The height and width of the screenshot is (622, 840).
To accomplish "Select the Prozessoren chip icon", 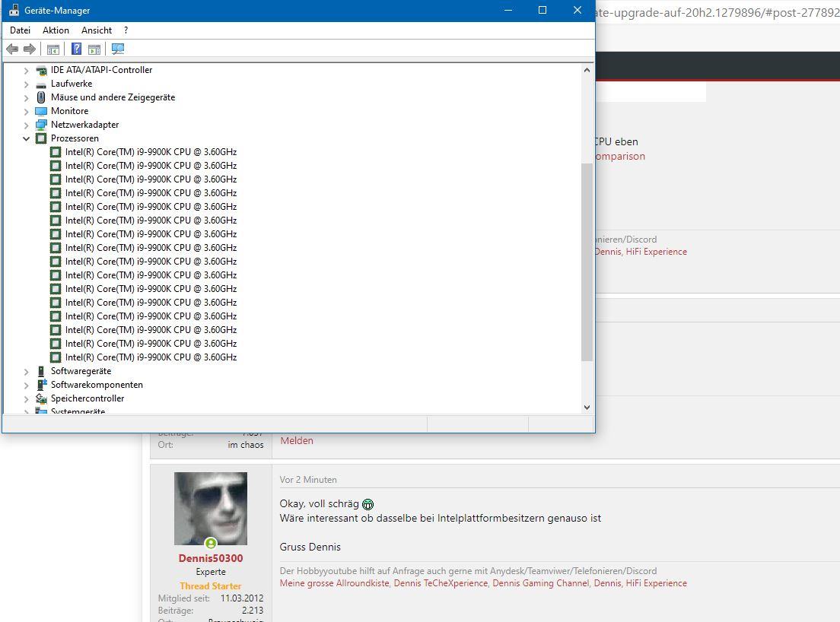I will [x=41, y=138].
